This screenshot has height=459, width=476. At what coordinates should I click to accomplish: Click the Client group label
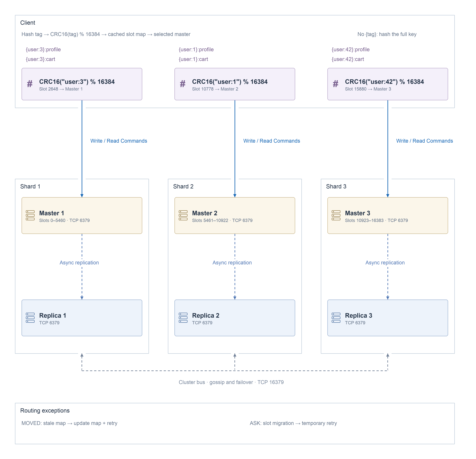pos(28,23)
